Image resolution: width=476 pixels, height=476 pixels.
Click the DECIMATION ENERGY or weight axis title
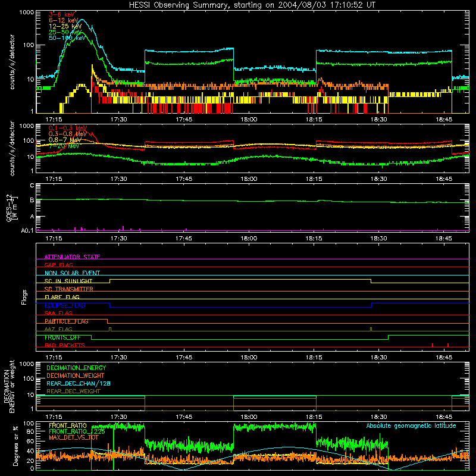[x=9, y=386]
